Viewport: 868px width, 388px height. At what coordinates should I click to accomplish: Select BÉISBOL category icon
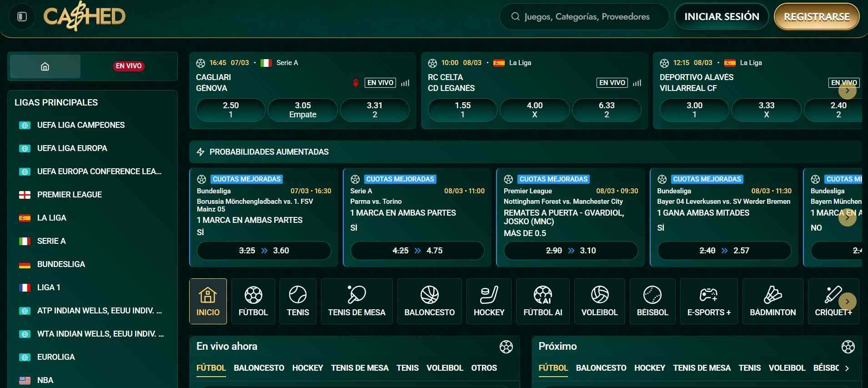click(652, 301)
